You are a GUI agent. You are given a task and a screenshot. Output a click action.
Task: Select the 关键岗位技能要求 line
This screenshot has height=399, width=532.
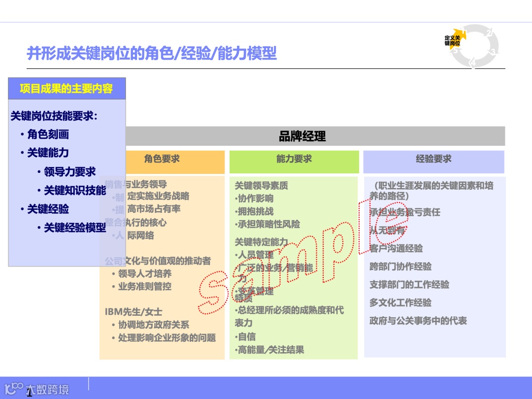point(54,116)
